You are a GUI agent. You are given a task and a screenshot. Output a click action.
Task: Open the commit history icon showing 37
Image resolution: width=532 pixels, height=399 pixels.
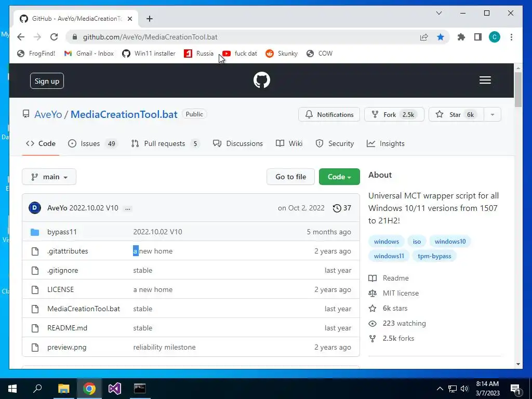(x=342, y=208)
